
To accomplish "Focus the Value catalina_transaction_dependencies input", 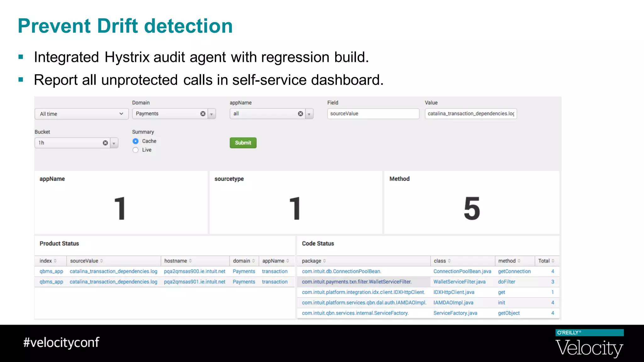I will coord(471,114).
